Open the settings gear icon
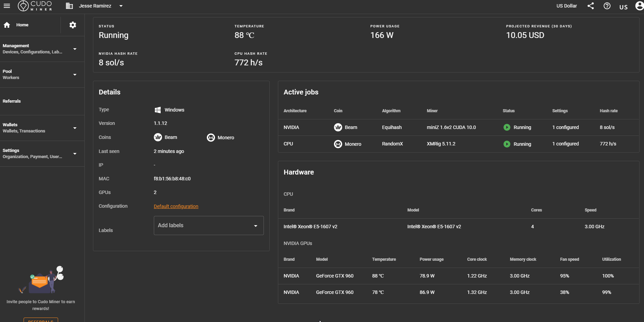This screenshot has height=322, width=644. coord(73,25)
